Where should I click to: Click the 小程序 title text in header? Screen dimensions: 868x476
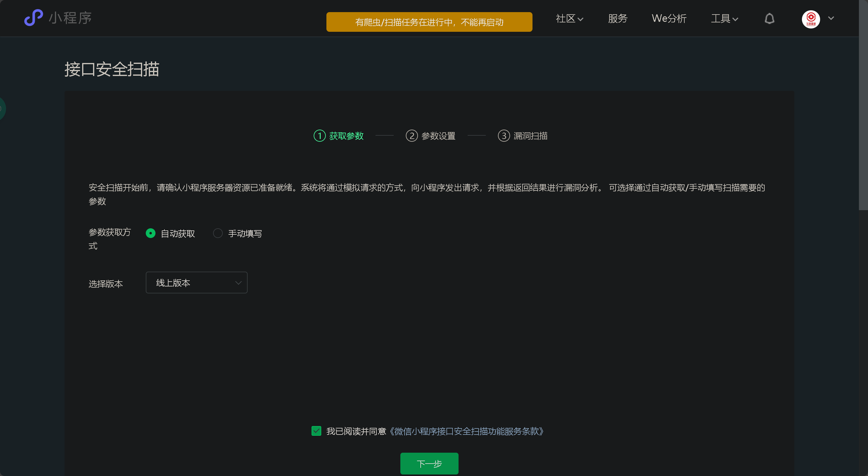pos(70,18)
